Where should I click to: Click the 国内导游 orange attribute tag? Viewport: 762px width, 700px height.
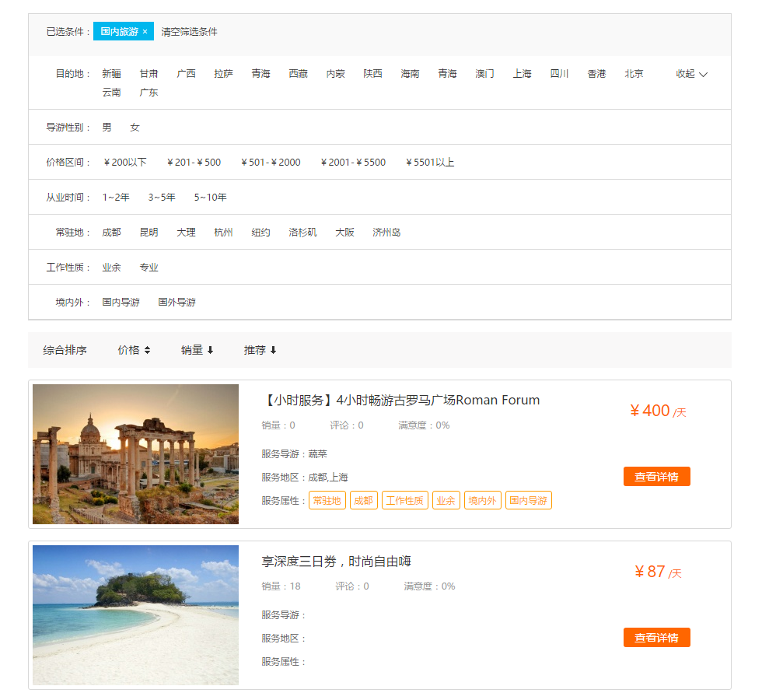[x=528, y=500]
